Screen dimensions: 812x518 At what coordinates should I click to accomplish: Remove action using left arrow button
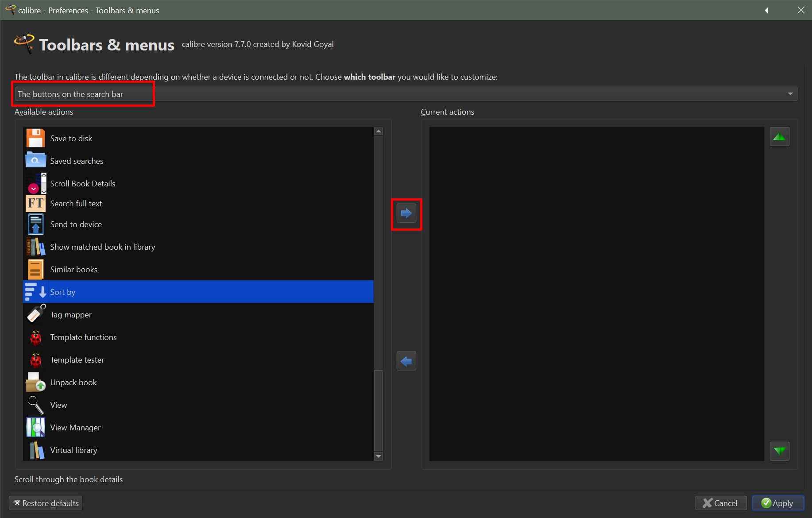(x=406, y=361)
